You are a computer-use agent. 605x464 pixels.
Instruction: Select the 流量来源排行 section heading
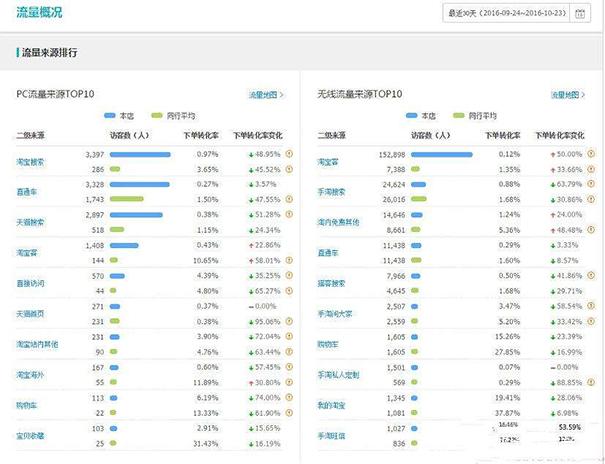coord(49,52)
